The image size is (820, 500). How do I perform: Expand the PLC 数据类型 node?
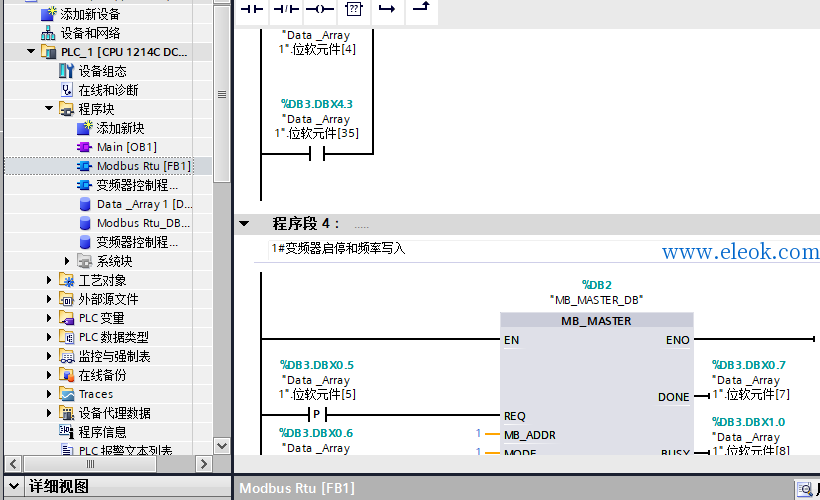coord(49,337)
